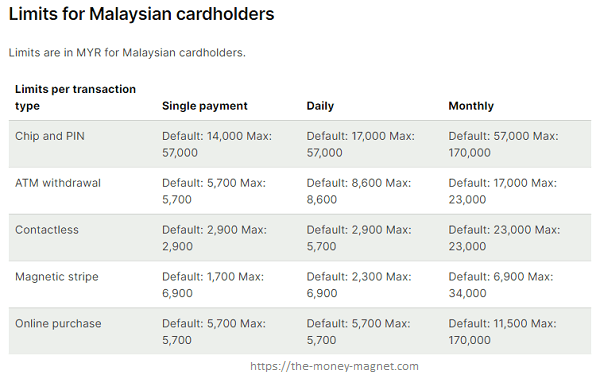
Task: Click the ATM withdrawal row label
Action: tap(58, 183)
